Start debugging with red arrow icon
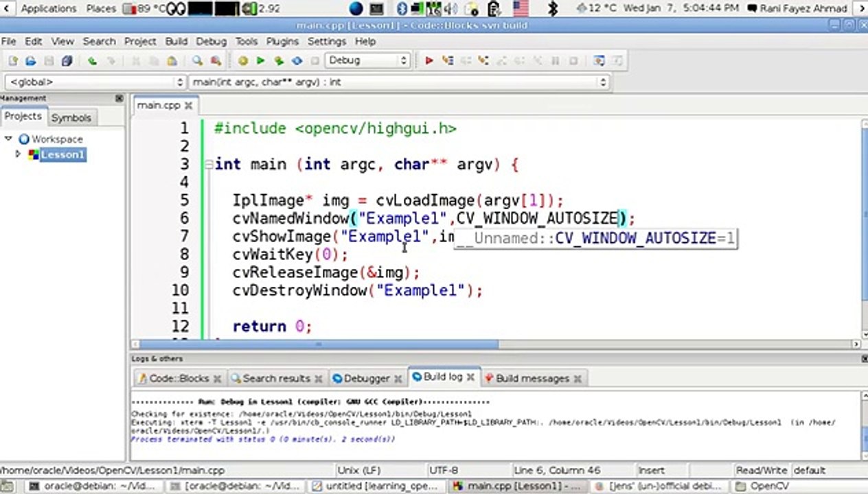Viewport: 868px width, 494px height. coord(429,61)
